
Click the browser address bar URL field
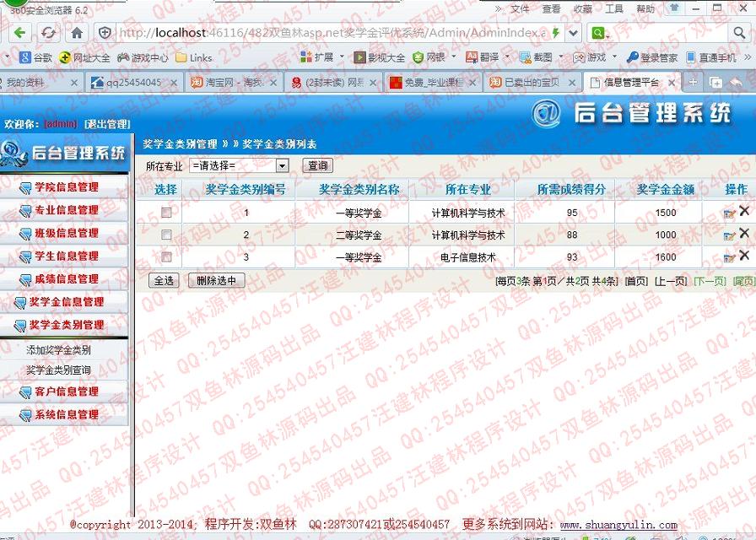click(x=332, y=33)
